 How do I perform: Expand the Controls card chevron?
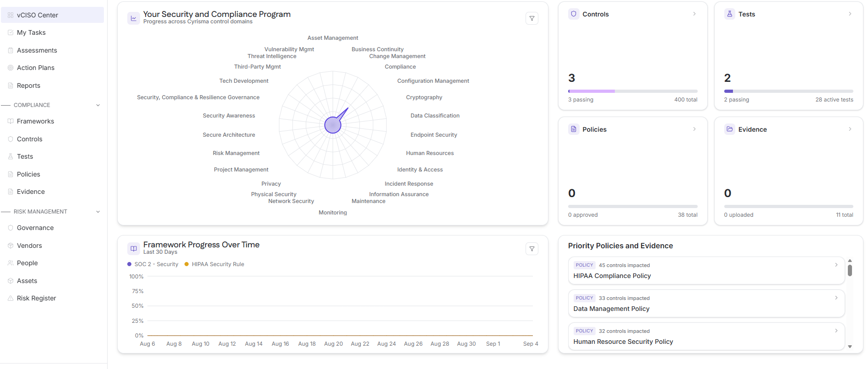(694, 14)
